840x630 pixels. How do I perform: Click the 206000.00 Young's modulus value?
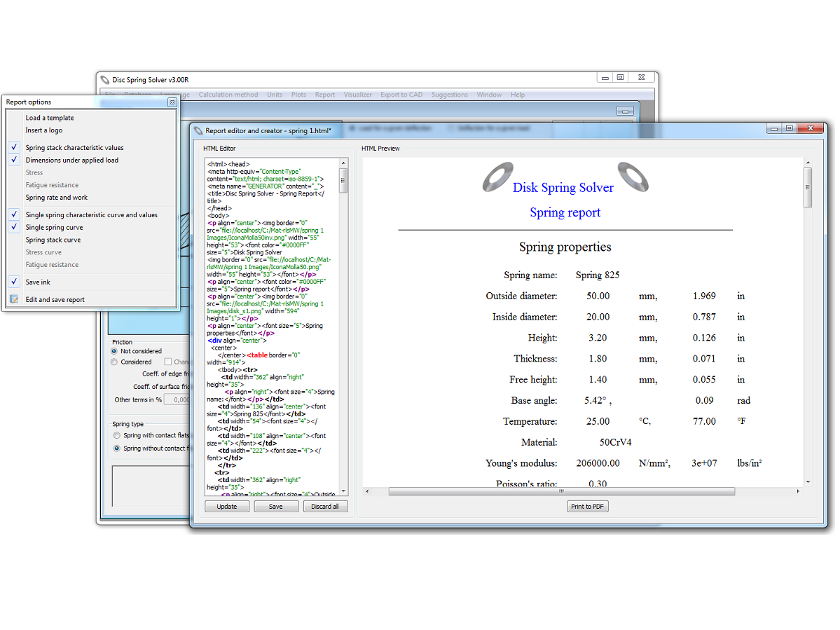pos(598,463)
